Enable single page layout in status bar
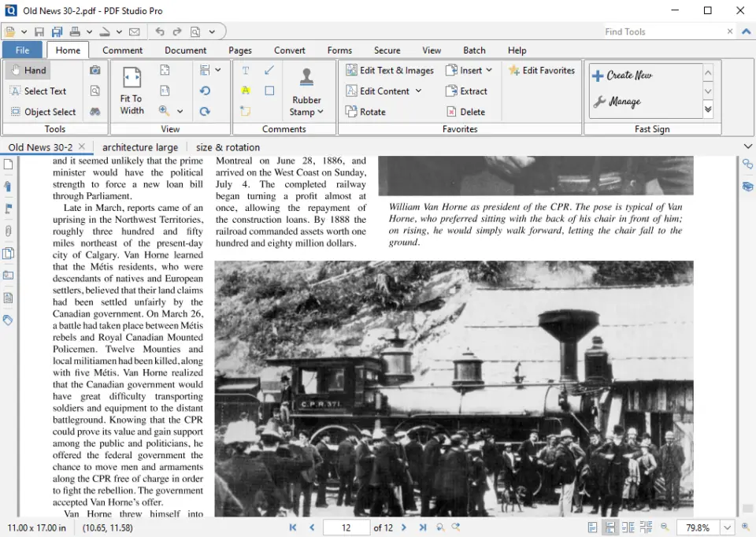The image size is (756, 537). [592, 527]
